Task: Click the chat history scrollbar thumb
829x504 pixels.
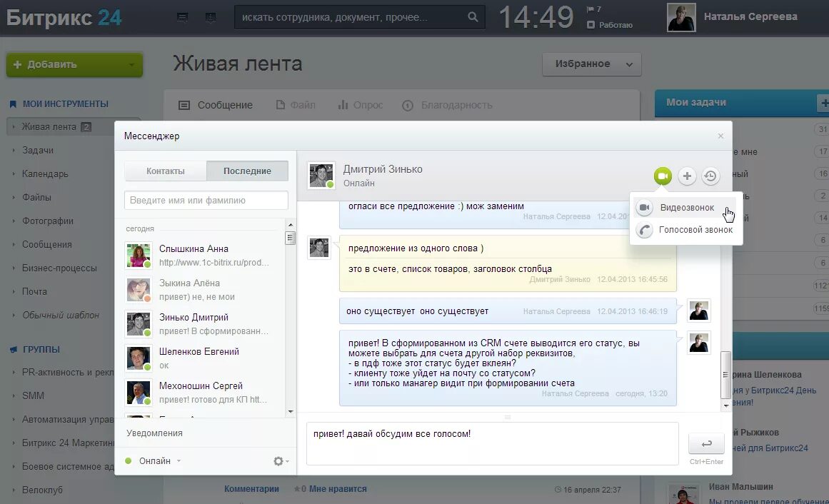Action: (725, 374)
